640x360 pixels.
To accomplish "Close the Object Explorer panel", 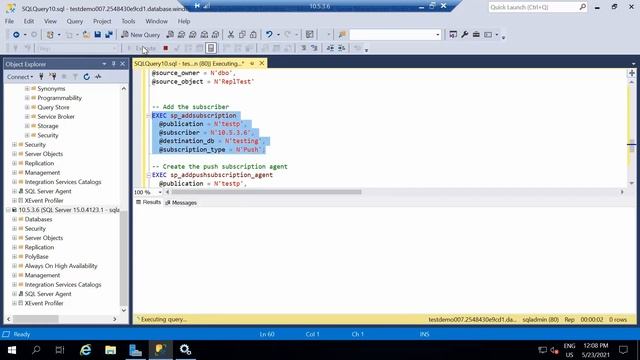I will 122,64.
